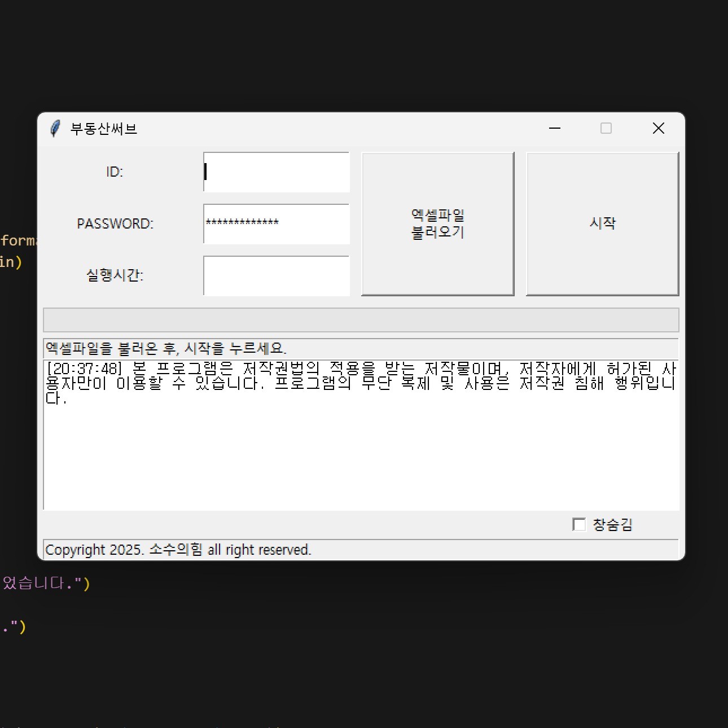Click the 부동산써브 window title text
Viewport: 728px width, 728px height.
point(104,129)
